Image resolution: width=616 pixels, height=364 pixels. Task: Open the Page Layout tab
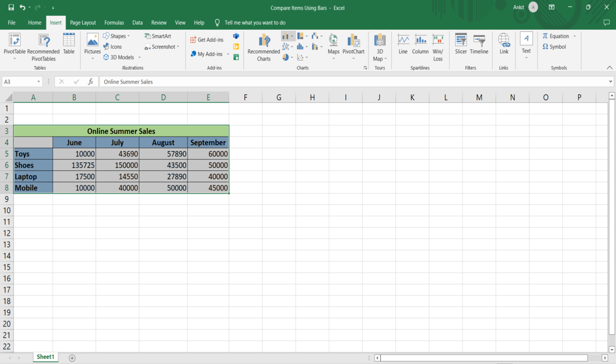pos(82,22)
